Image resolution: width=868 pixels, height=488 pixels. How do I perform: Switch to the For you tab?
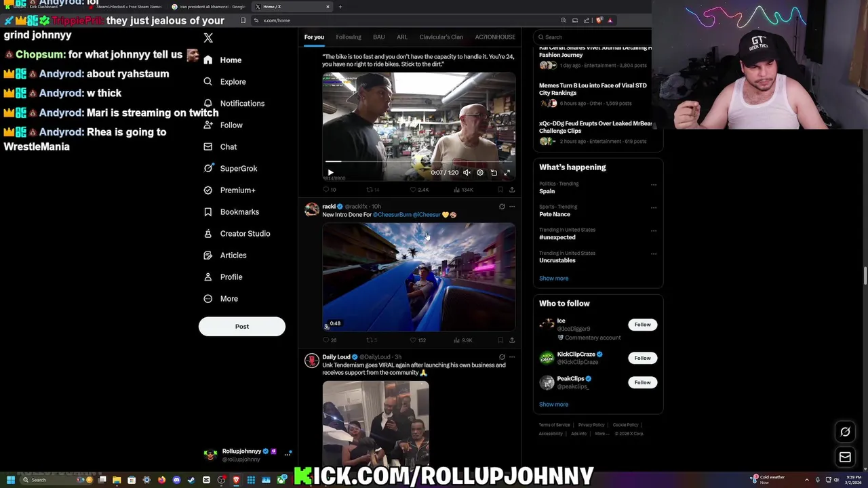314,37
